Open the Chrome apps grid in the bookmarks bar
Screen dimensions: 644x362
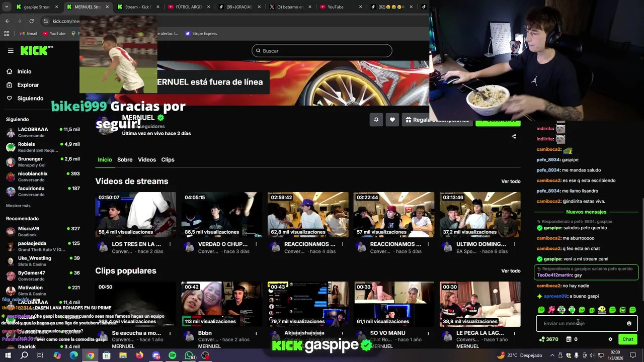coord(7,34)
